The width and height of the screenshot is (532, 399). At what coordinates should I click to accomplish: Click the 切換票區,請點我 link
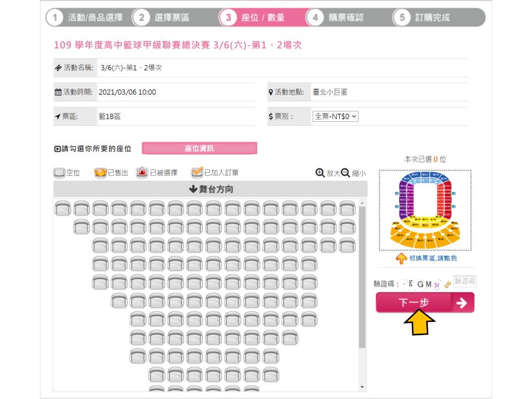[433, 259]
